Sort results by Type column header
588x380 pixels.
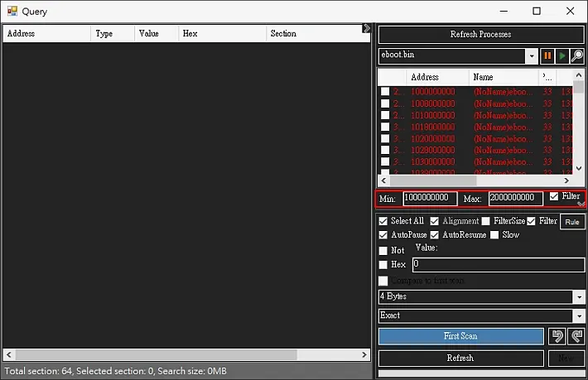pyautogui.click(x=113, y=33)
